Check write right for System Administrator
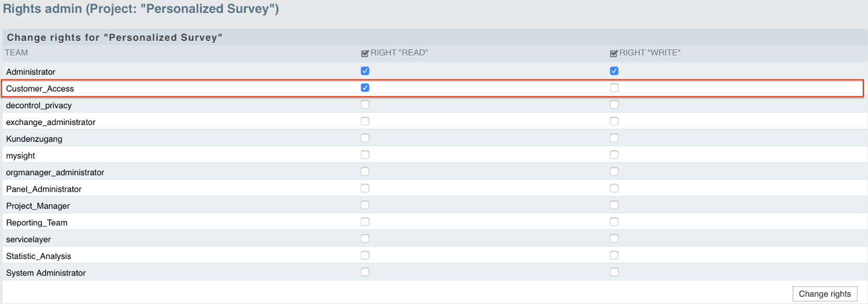This screenshot has height=304, width=868. click(x=614, y=272)
